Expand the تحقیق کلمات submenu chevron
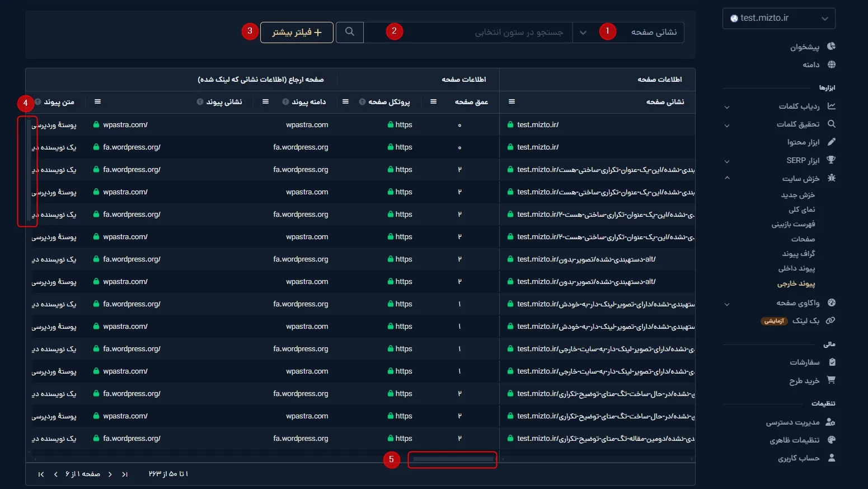868x489 pixels. pos(727,125)
